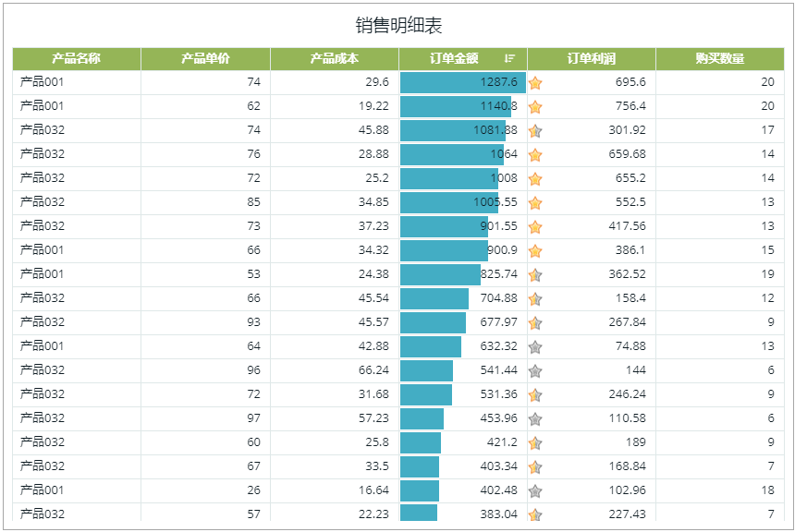
Task: Sort by the 订单金额 column header text
Action: pos(454,59)
